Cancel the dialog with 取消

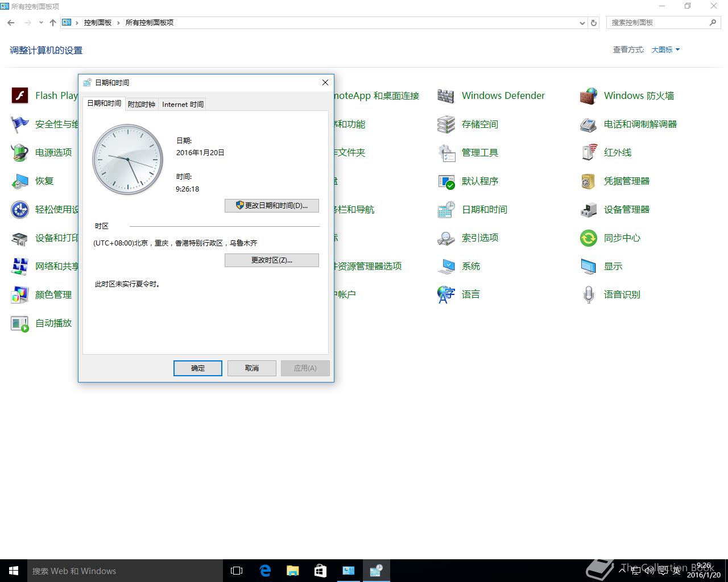click(252, 368)
